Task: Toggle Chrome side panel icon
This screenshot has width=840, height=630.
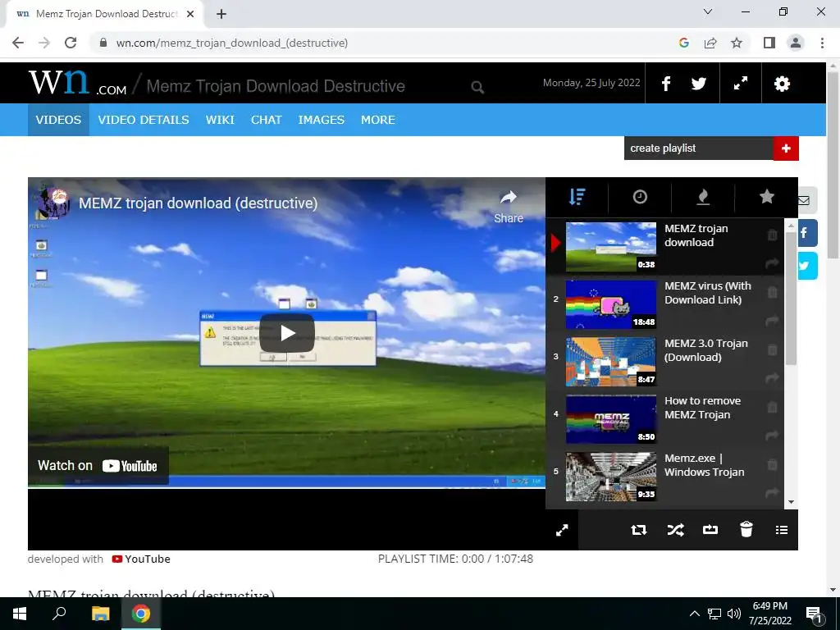Action: 769,43
